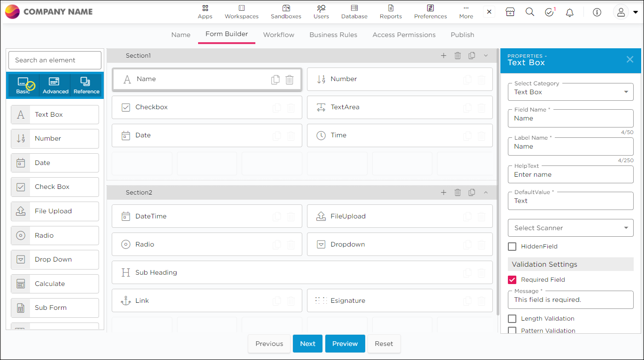Click the search magnifier icon

pyautogui.click(x=530, y=12)
